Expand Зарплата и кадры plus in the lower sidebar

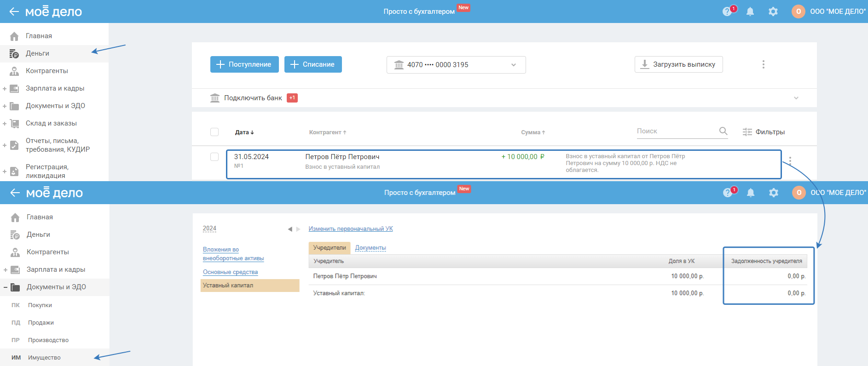(x=6, y=270)
